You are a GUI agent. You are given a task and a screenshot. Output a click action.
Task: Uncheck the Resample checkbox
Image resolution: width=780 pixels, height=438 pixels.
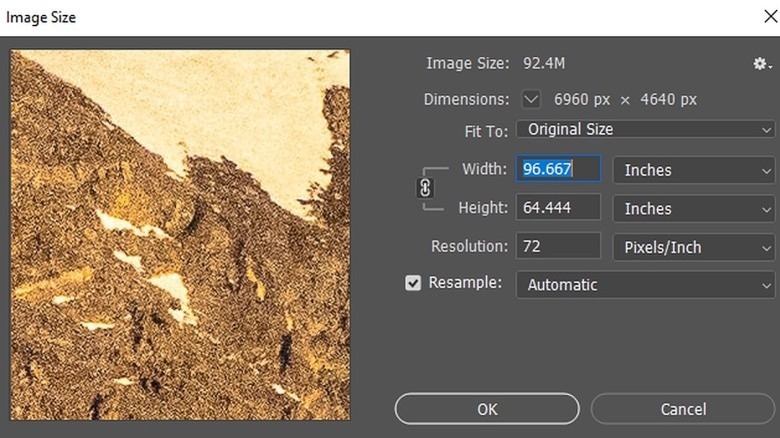(413, 283)
